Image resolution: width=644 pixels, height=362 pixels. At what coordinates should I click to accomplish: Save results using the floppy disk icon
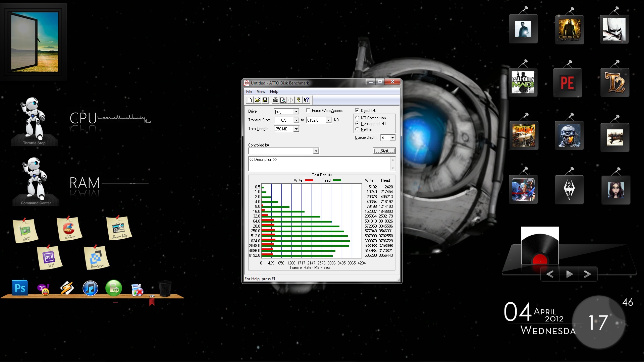(265, 100)
